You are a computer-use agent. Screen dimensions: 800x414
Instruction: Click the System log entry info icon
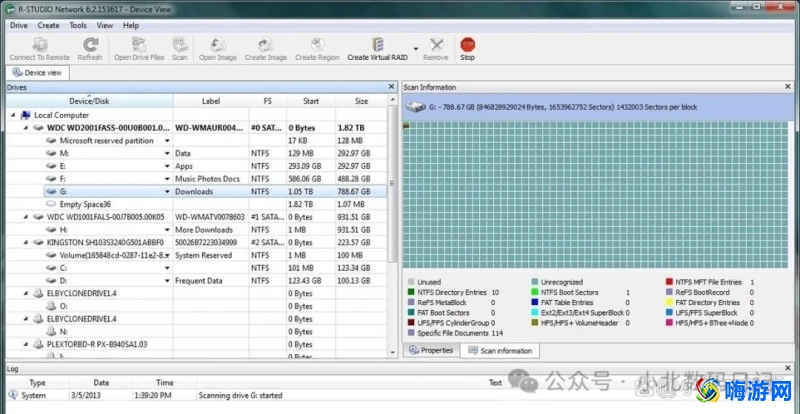point(13,395)
